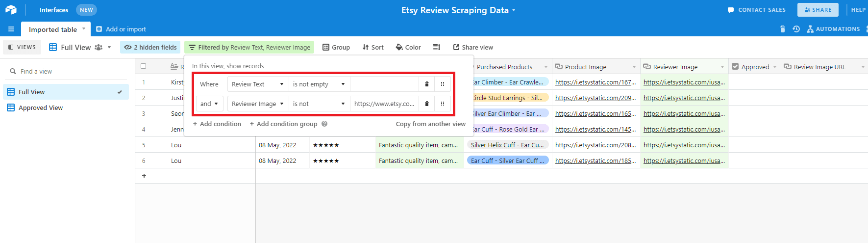Open the trash bin icon in top bar

pyautogui.click(x=782, y=29)
